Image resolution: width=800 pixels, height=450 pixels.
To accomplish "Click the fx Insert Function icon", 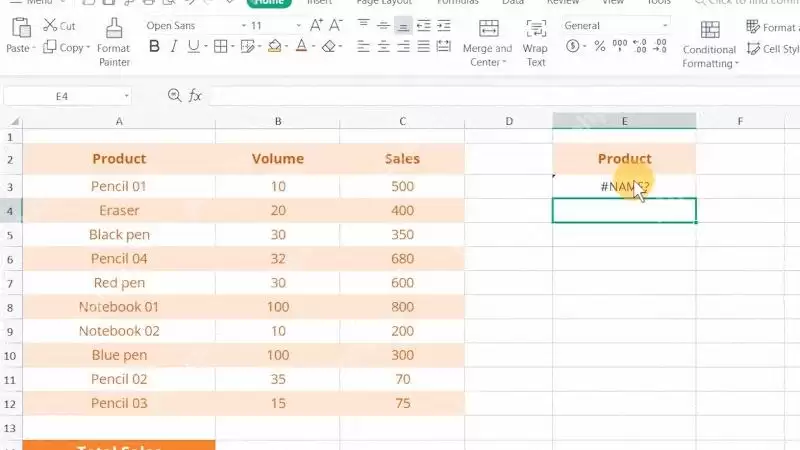I will click(x=195, y=95).
